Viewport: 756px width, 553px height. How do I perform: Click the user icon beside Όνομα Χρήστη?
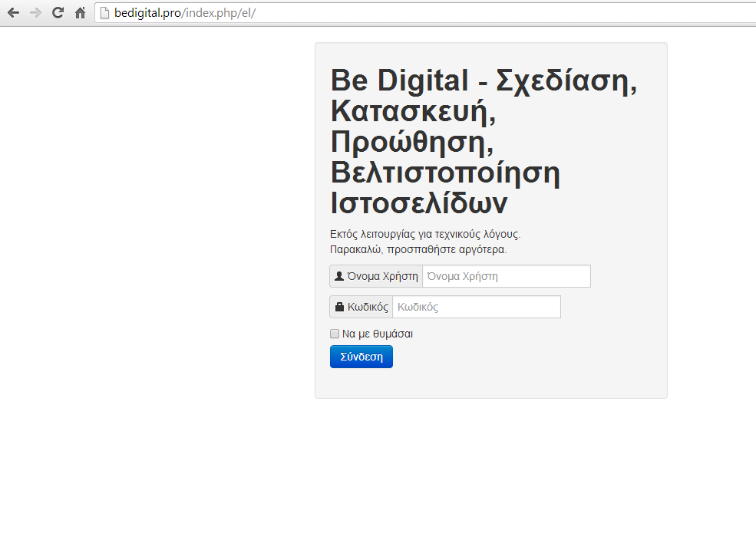[339, 276]
